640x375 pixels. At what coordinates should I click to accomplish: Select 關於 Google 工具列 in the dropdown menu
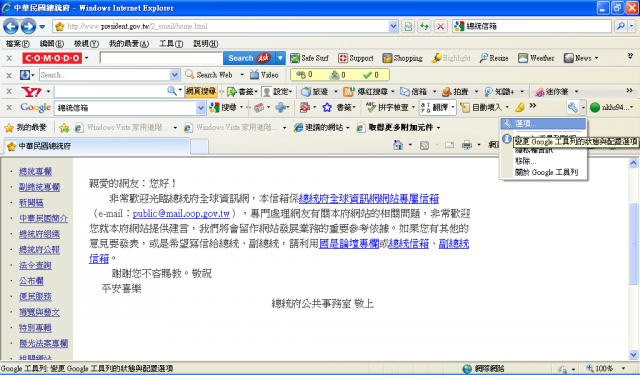[546, 172]
